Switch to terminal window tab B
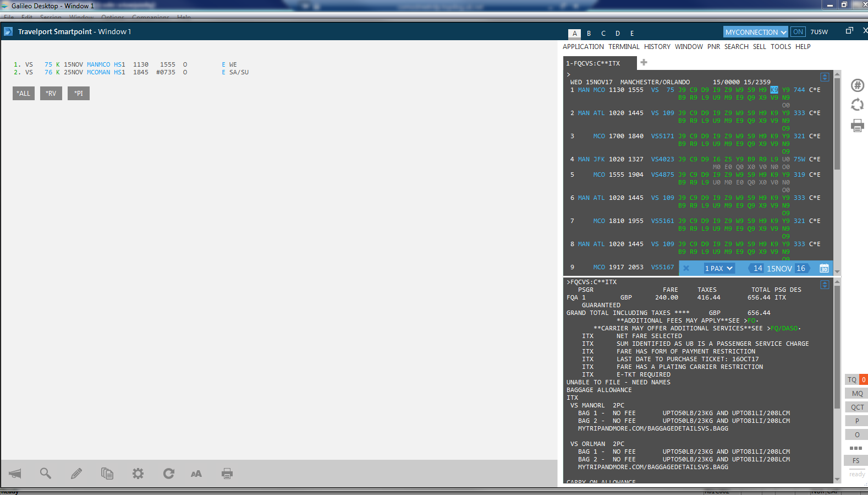Screen dimensions: 868x495 (589, 34)
